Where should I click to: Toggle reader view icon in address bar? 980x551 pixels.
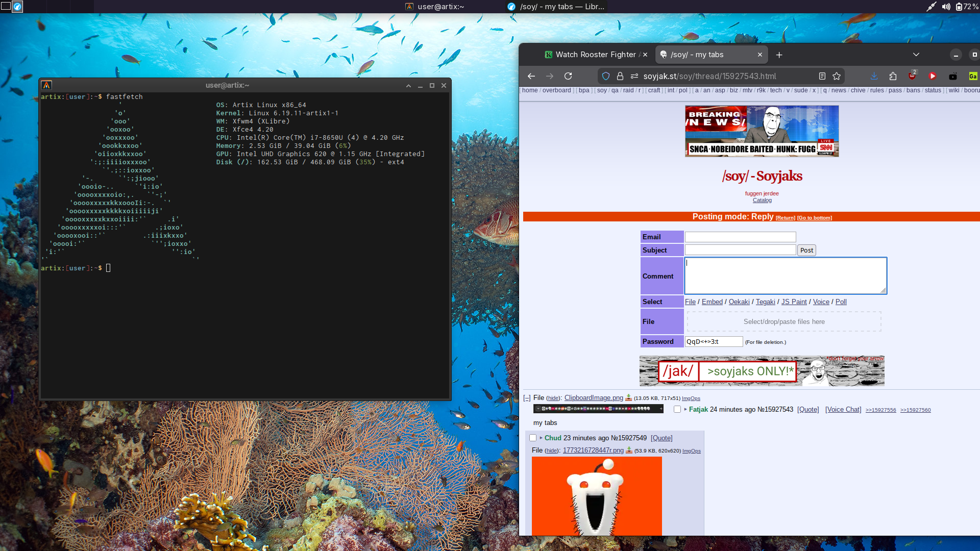pyautogui.click(x=822, y=76)
